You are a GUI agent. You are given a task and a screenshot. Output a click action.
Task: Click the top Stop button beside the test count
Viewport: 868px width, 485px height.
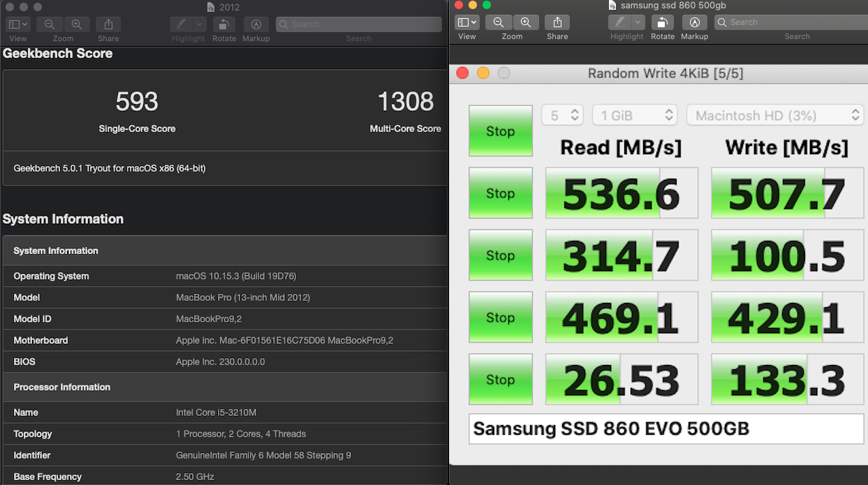(x=501, y=130)
